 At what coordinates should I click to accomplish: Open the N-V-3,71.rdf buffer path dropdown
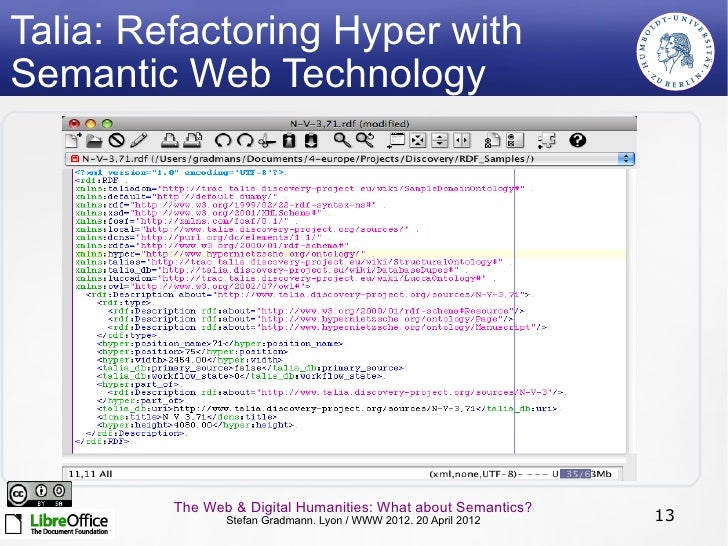click(x=349, y=159)
